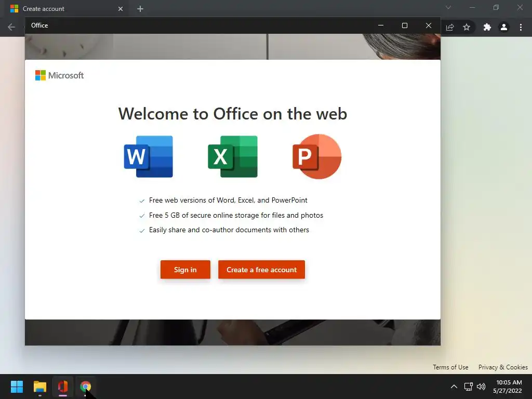This screenshot has height=399, width=532.
Task: Open Chrome profile icon
Action: coord(504,27)
